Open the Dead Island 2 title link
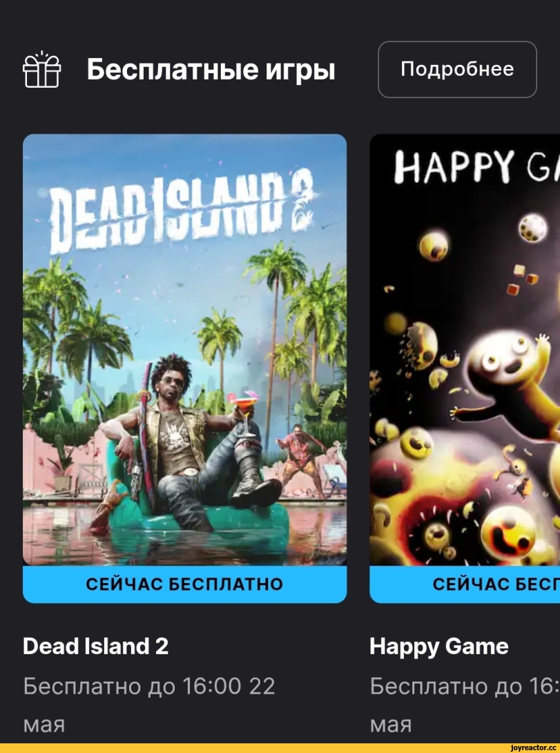The width and height of the screenshot is (560, 753). pyautogui.click(x=95, y=646)
